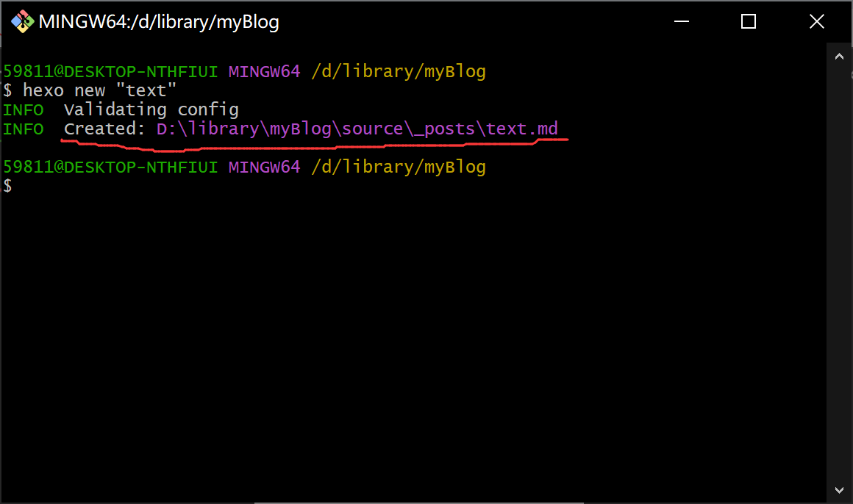Minimize the MINGW64 terminal window
Image resolution: width=853 pixels, height=504 pixels.
682,22
